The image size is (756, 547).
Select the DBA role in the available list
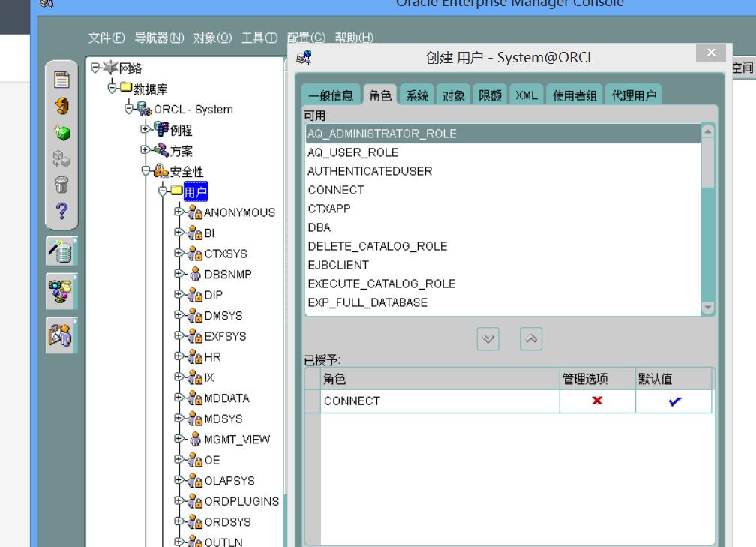click(x=502, y=227)
